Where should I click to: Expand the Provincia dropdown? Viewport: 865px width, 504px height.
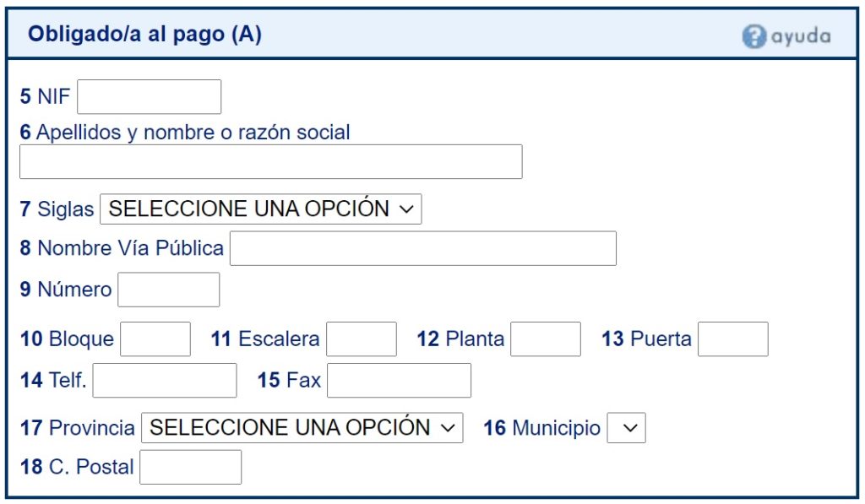coord(302,427)
